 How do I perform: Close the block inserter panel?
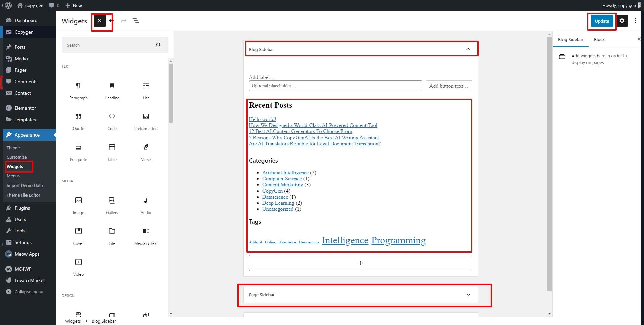click(x=99, y=21)
